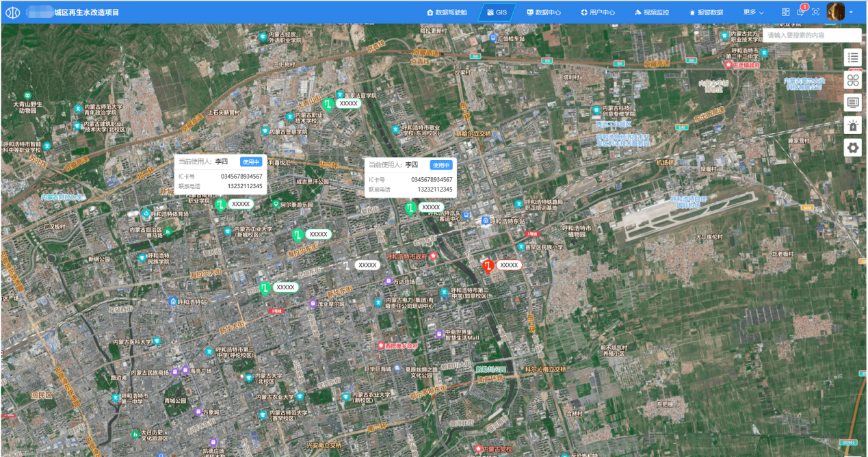868x457 pixels.
Task: Click the XXXXX label beside the gray marker
Action: (x=368, y=265)
